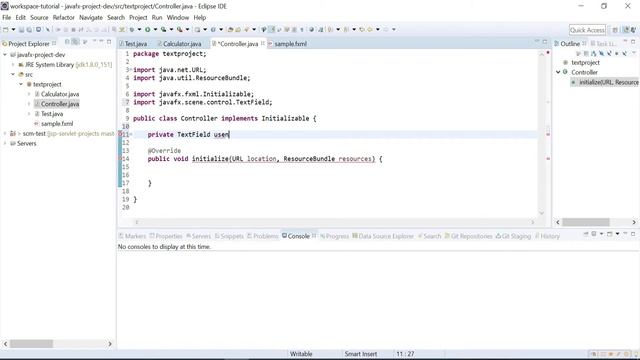Open the Refactor menu

64,18
